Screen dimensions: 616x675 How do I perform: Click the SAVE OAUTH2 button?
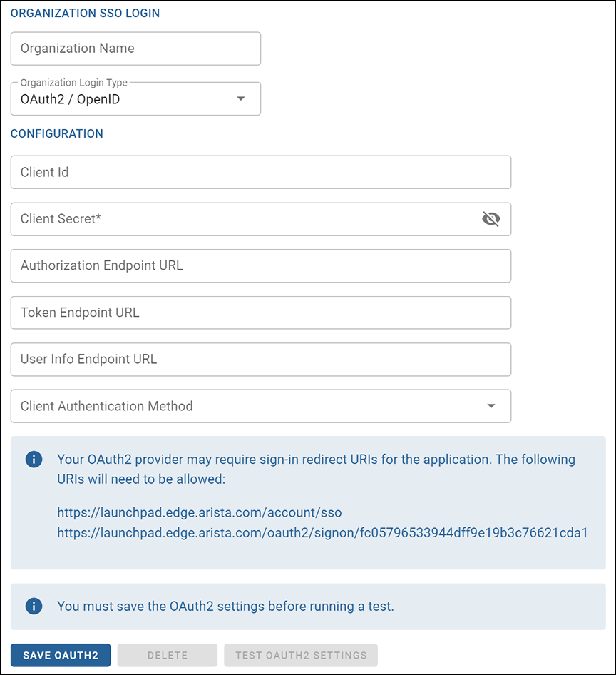[61, 655]
